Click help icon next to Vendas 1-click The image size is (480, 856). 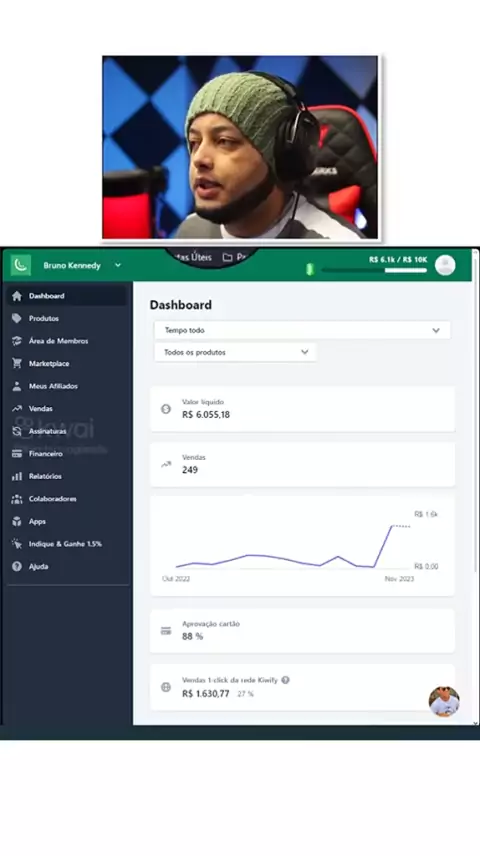(285, 680)
